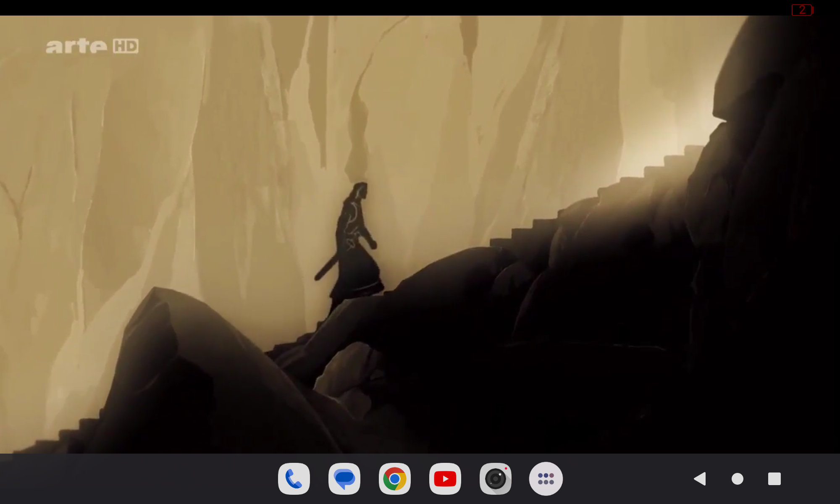Show recent apps with the square button
840x504 pixels.
click(x=774, y=479)
